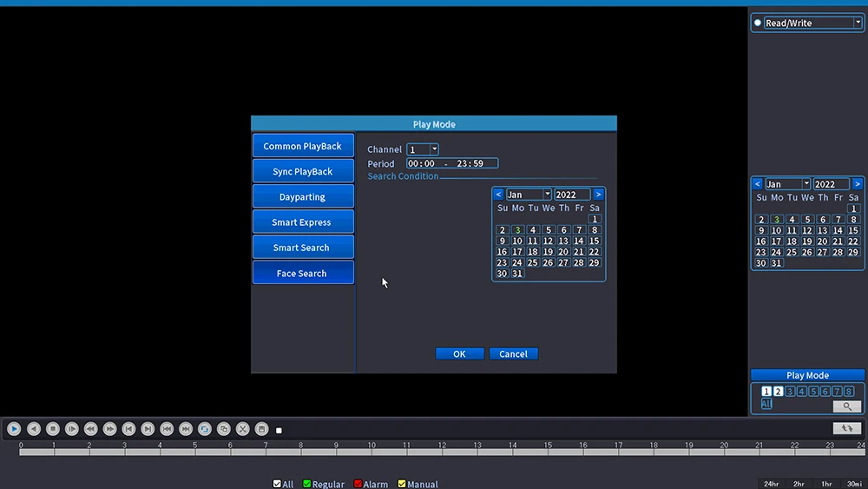The image size is (868, 489).
Task: Click the 2022 year field in dialog
Action: point(572,195)
